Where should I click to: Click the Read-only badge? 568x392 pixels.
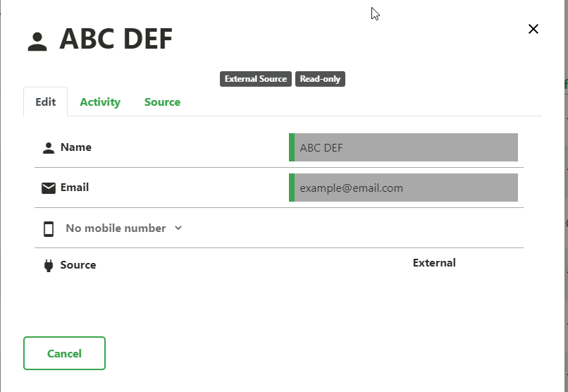pos(320,79)
